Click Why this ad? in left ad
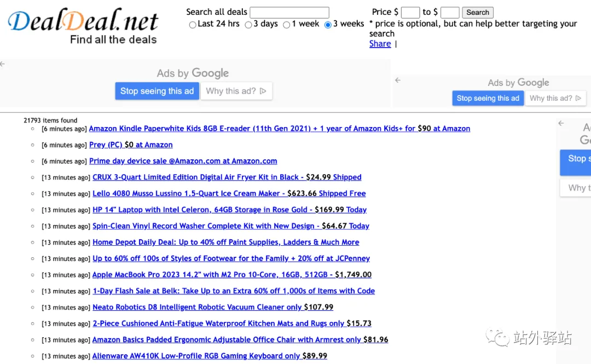 pyautogui.click(x=236, y=91)
